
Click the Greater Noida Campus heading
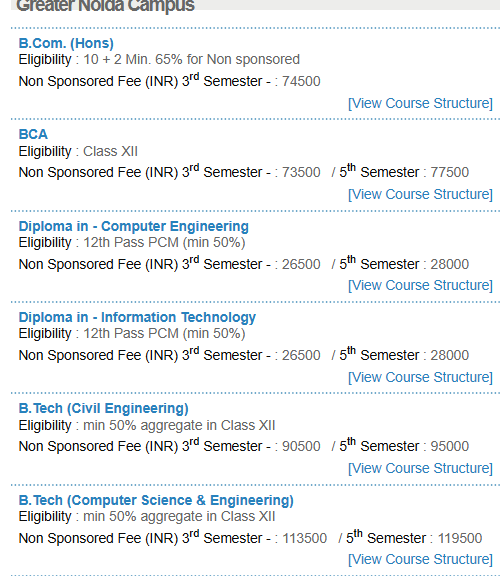click(x=105, y=5)
